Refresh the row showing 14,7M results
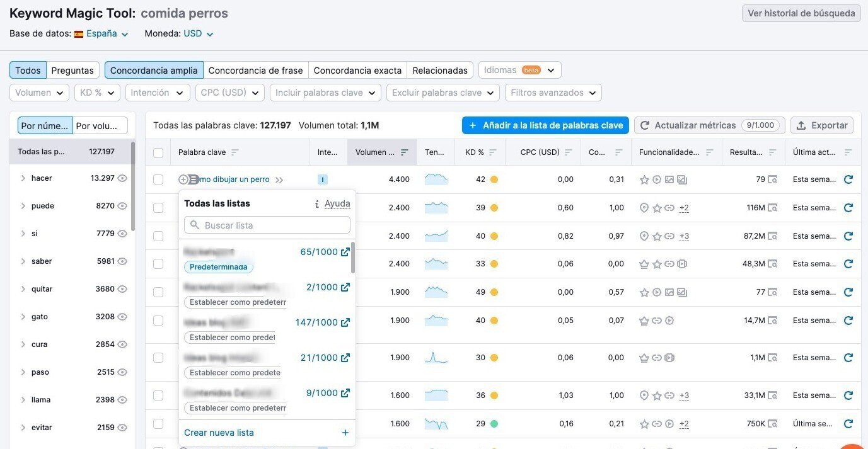This screenshot has height=449, width=868. tap(848, 321)
